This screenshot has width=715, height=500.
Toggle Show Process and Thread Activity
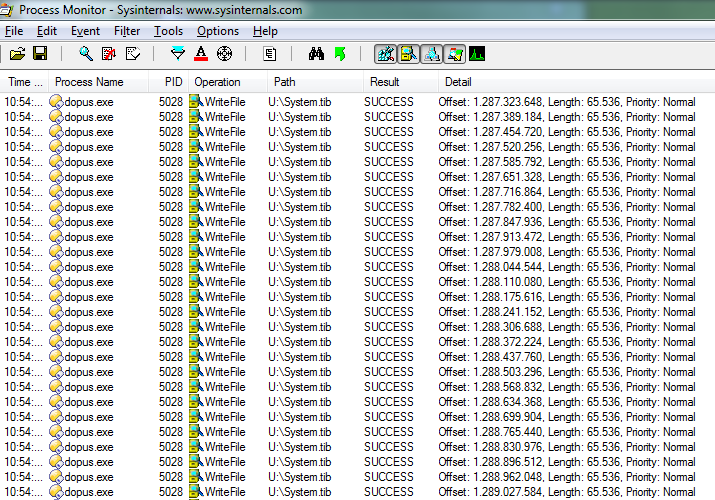454,54
